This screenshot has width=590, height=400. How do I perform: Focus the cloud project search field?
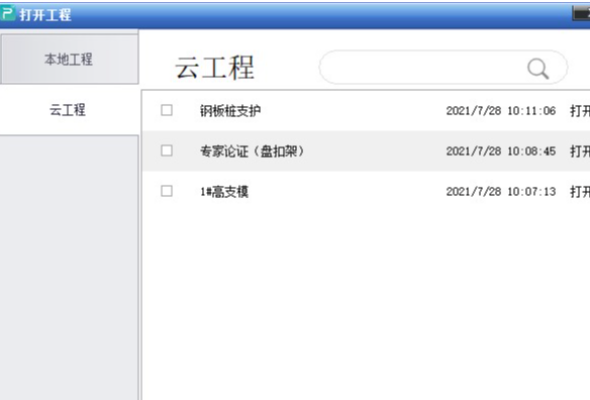point(443,68)
